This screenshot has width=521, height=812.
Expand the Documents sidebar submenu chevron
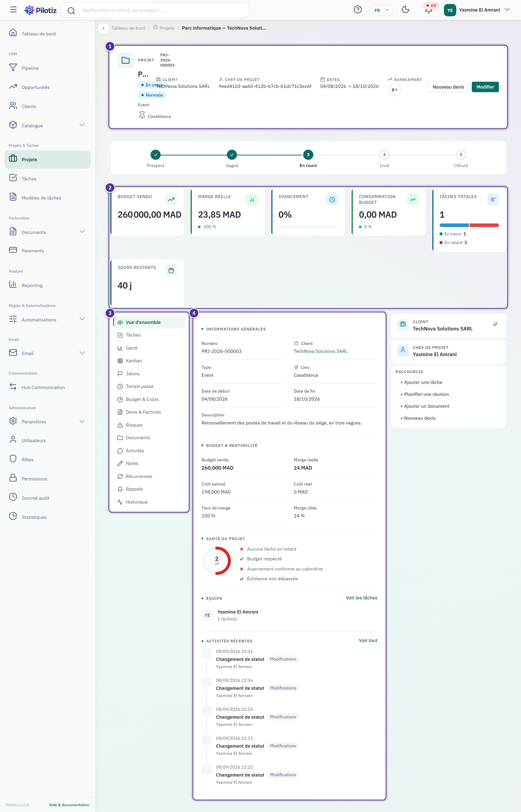tap(82, 232)
